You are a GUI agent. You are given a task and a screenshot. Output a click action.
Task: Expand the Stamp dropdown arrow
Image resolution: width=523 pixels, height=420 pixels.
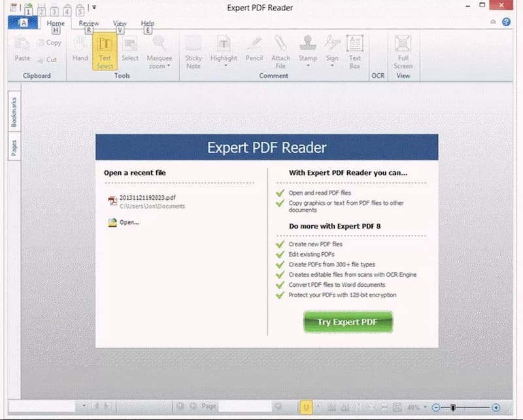pyautogui.click(x=308, y=65)
